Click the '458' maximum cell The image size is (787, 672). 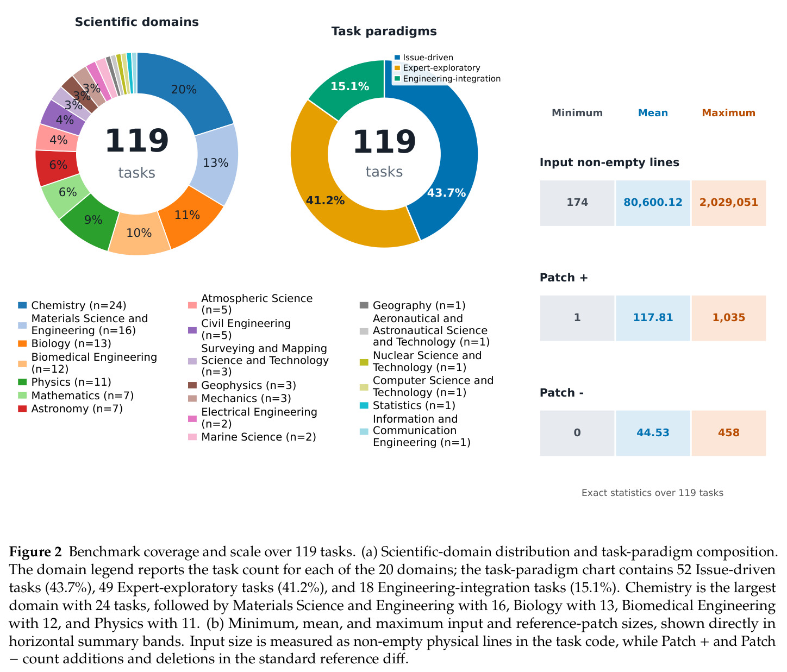coord(729,433)
